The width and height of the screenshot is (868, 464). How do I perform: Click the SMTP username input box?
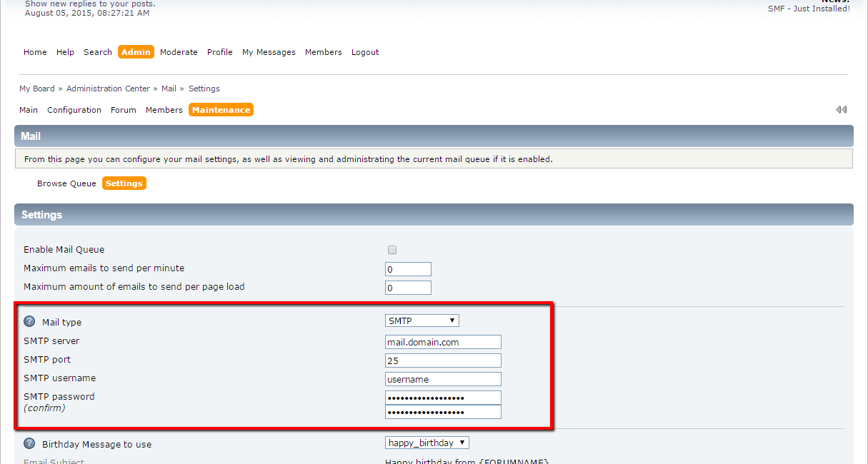[x=442, y=379]
